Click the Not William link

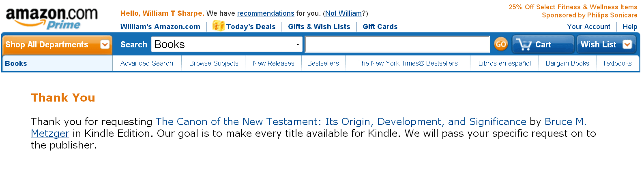tap(343, 13)
